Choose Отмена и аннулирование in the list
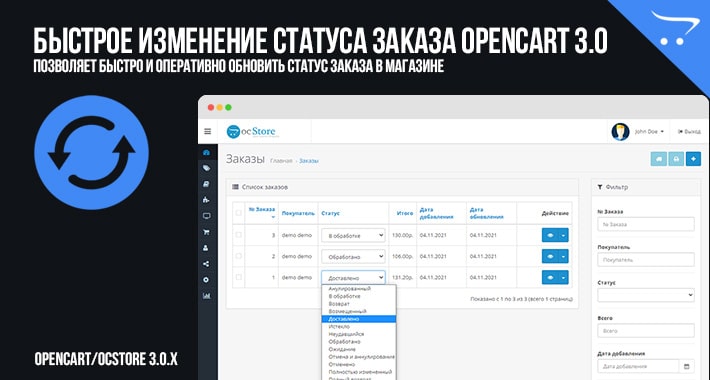The width and height of the screenshot is (710, 380). pyautogui.click(x=359, y=357)
